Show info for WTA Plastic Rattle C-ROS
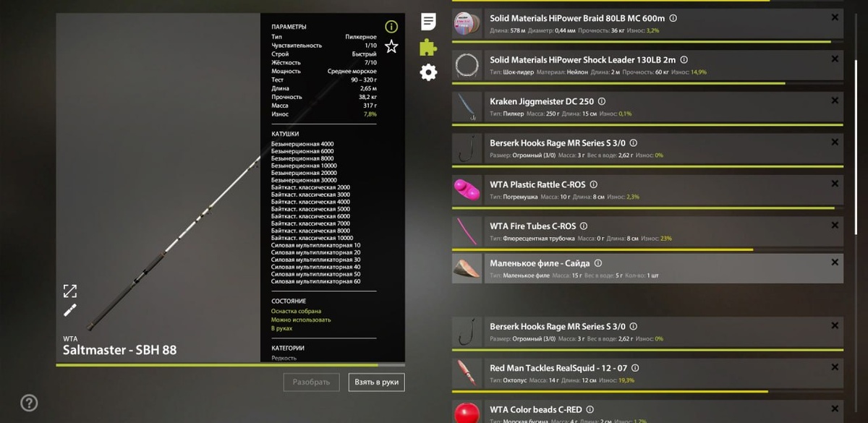 pos(594,185)
